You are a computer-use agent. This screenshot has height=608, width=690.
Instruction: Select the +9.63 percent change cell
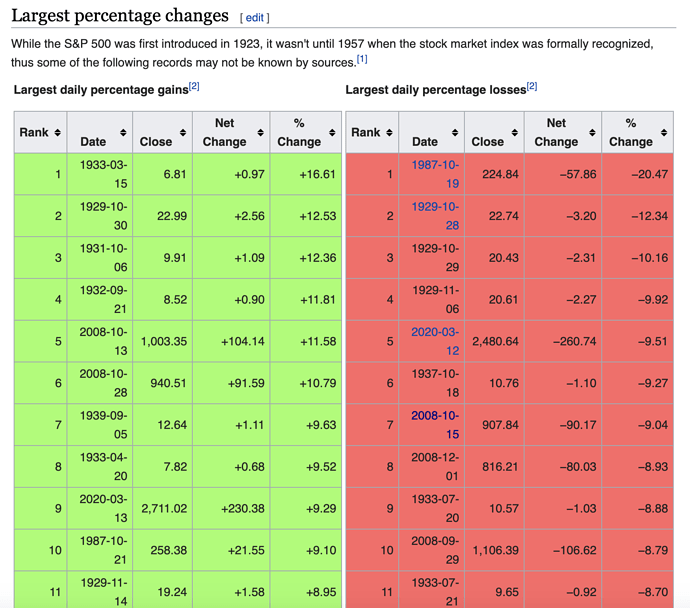306,425
